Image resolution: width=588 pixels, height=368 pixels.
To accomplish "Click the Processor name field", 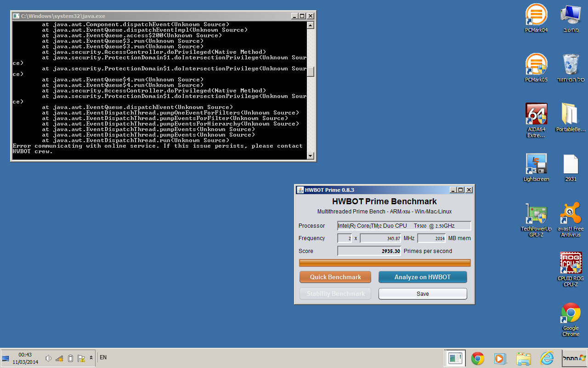I will (x=404, y=226).
